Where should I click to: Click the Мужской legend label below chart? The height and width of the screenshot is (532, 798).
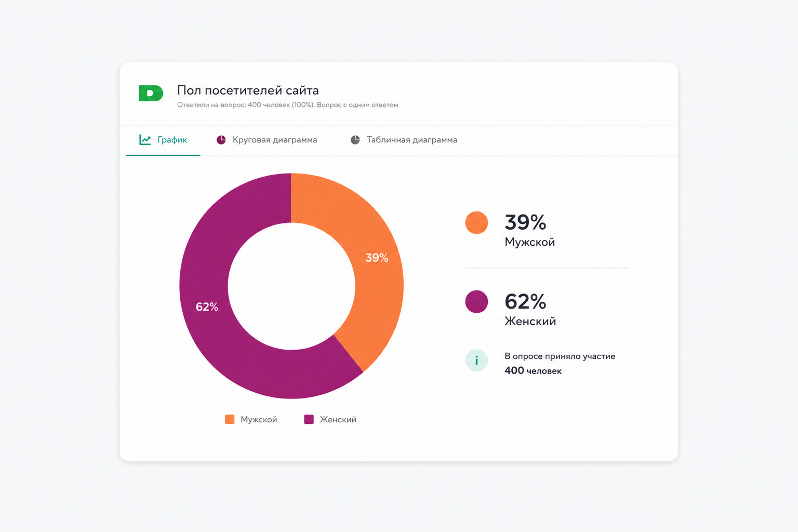click(259, 420)
